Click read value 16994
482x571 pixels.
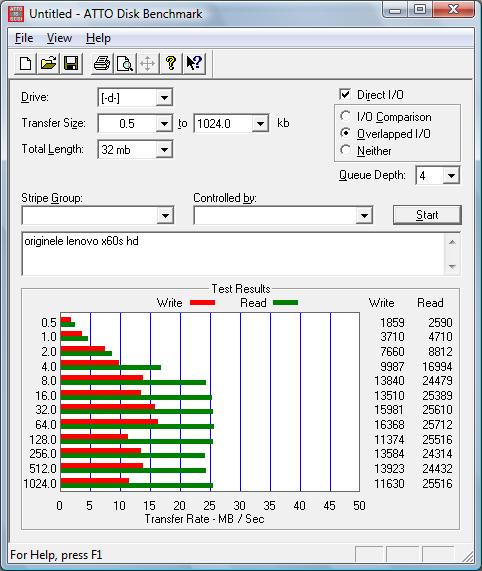click(437, 366)
